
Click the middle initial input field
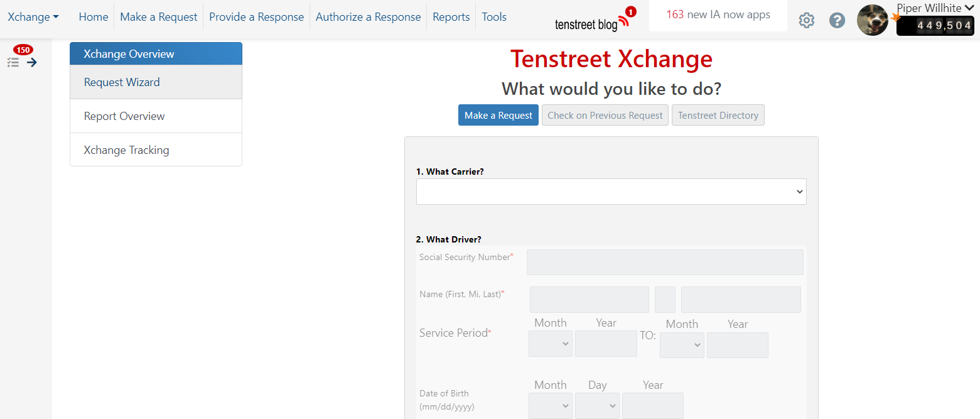click(x=665, y=300)
